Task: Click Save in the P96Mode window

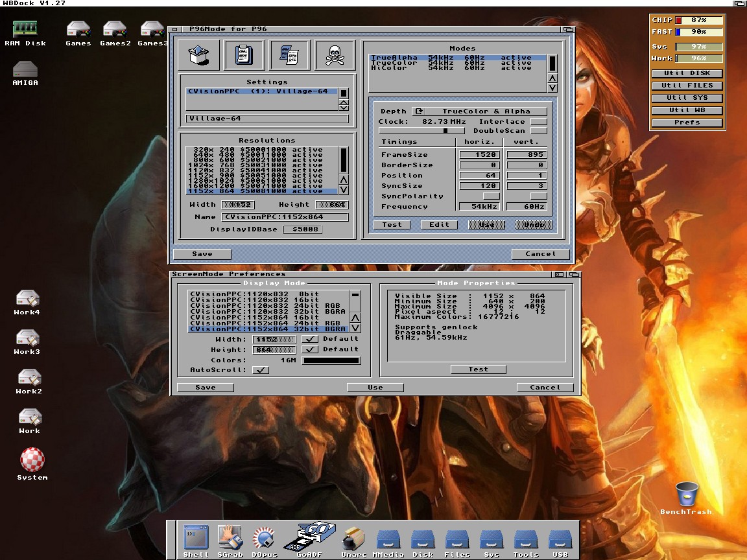Action: coord(202,254)
